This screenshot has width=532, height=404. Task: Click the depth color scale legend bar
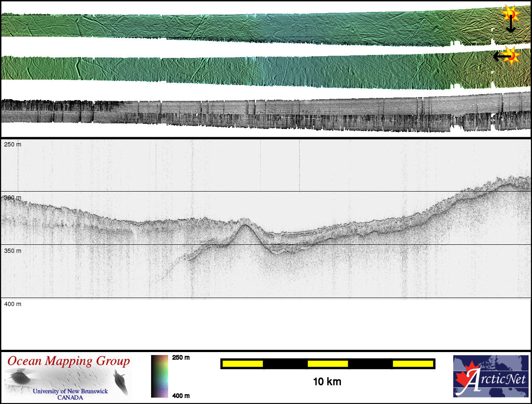click(x=160, y=376)
